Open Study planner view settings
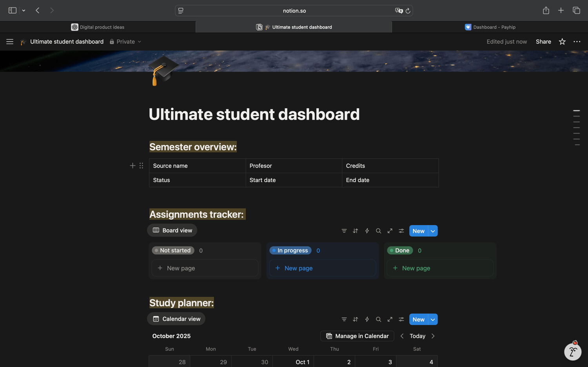Screen dimensions: 588x367 click(x=401, y=320)
